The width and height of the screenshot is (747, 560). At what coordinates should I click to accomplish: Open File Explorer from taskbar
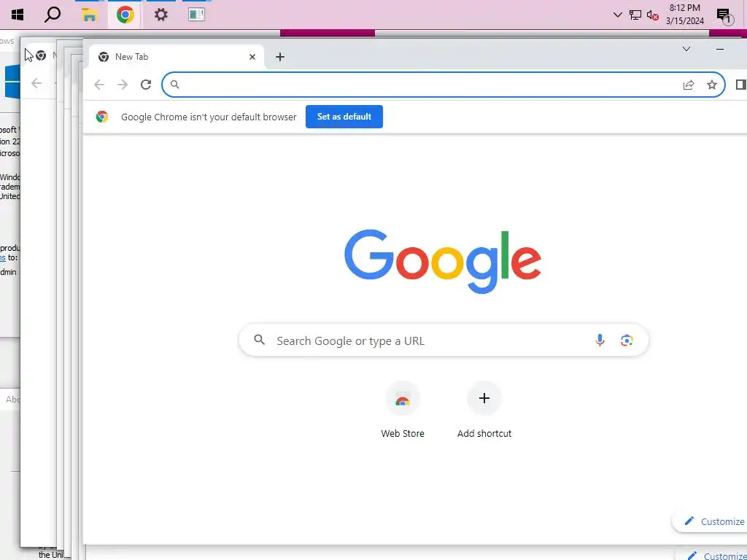click(89, 15)
